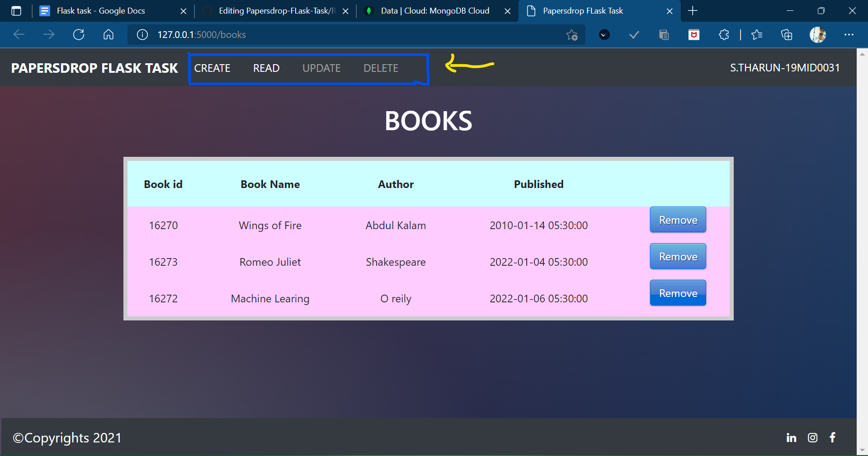Open the Facebook icon in the footer
Viewport: 868px width, 456px height.
point(832,437)
